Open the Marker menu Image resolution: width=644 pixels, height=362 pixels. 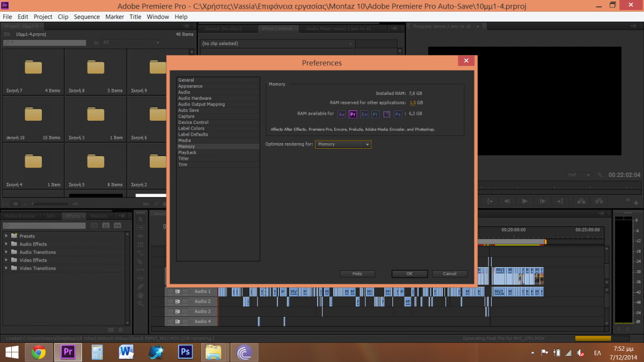pos(115,17)
